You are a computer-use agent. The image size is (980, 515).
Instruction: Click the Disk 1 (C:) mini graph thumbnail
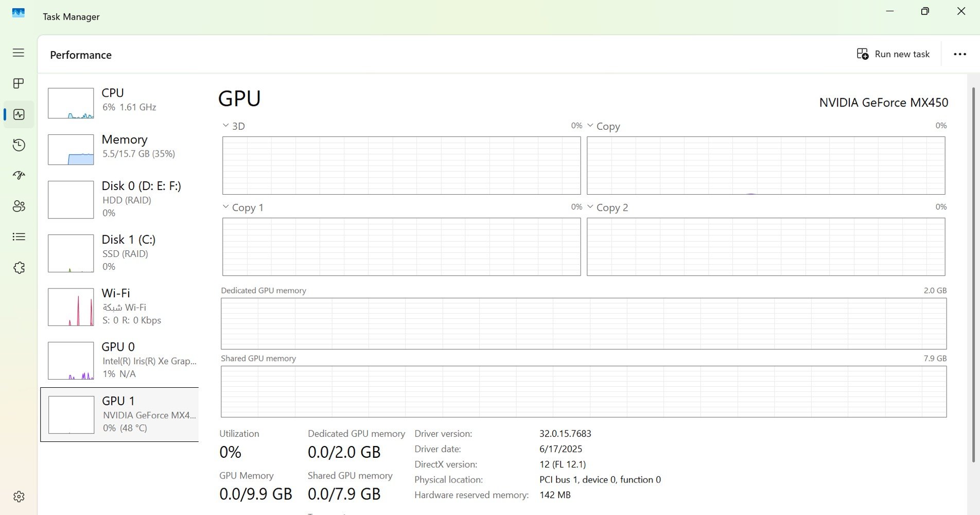71,253
